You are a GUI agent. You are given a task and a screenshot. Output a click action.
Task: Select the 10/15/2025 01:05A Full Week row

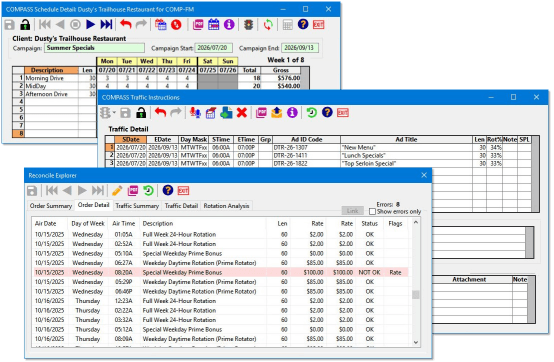[221, 235]
